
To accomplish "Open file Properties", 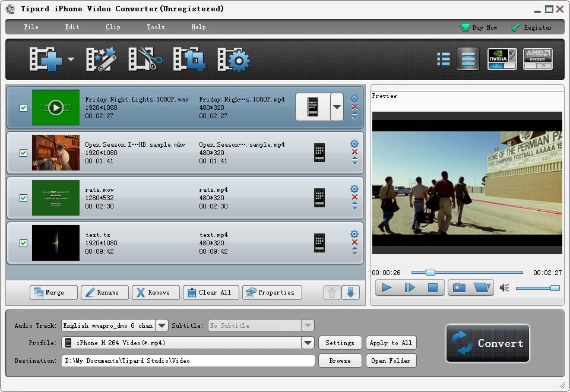I will pos(272,292).
